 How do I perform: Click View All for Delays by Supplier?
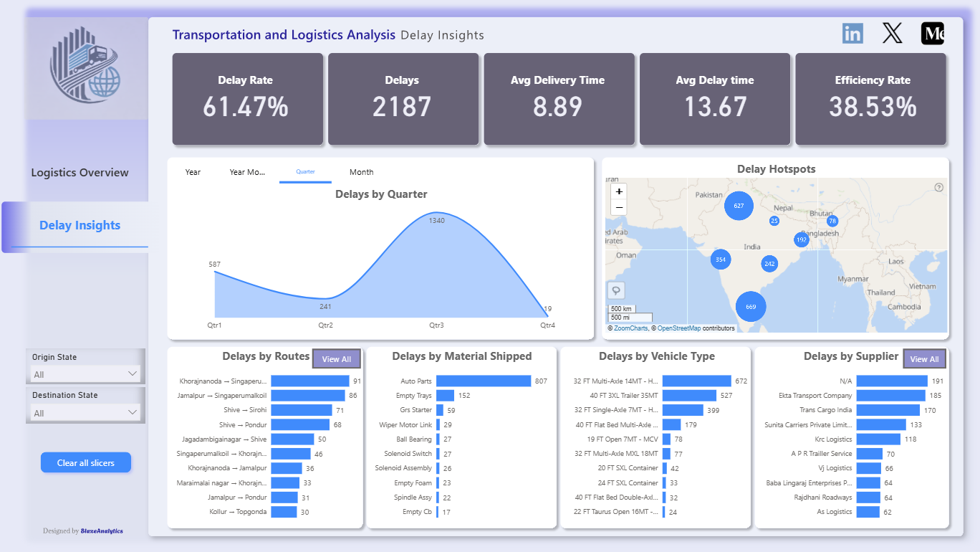(x=924, y=359)
